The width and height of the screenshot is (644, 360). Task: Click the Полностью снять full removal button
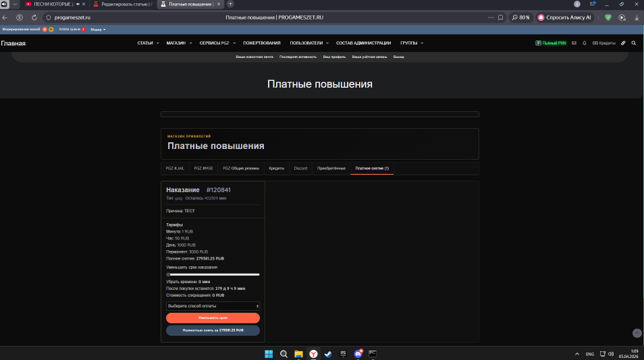pos(213,330)
